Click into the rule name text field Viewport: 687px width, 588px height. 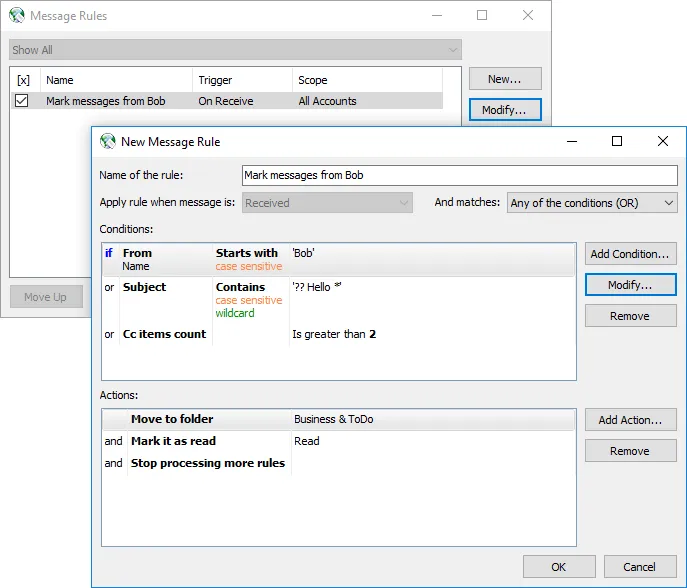click(x=459, y=175)
